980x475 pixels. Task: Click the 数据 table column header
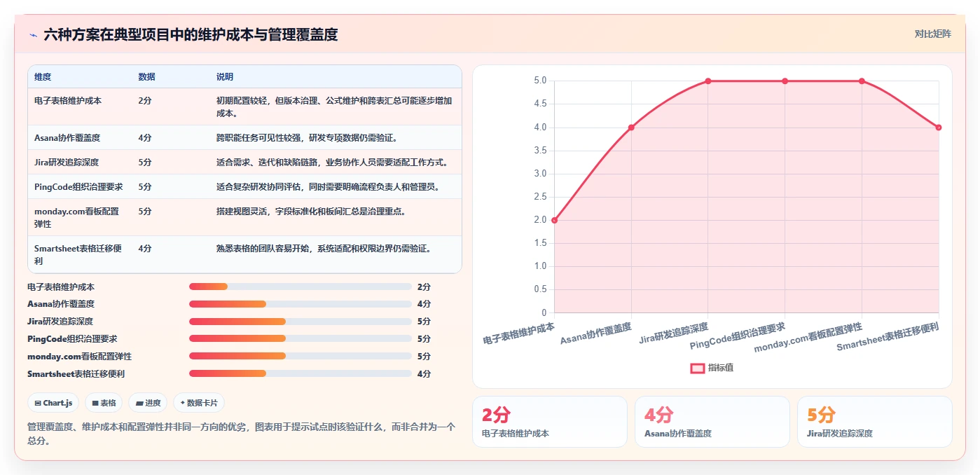(x=147, y=77)
